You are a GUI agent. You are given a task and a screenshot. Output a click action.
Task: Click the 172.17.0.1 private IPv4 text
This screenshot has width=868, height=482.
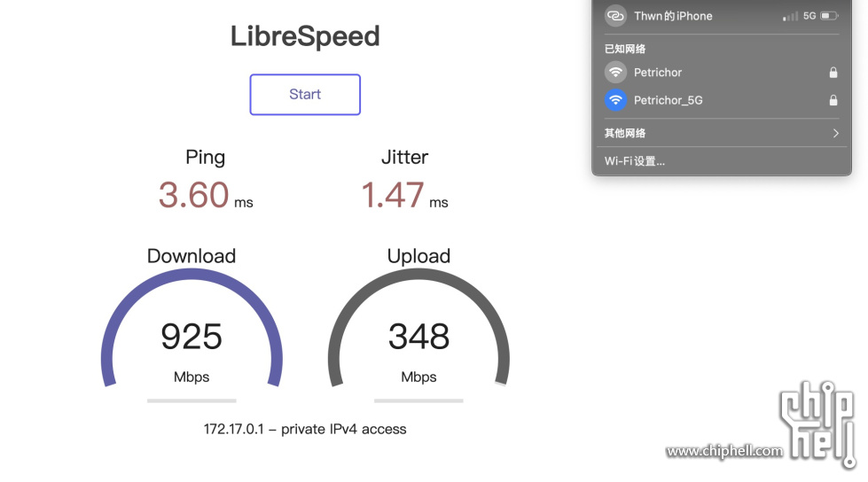point(305,430)
